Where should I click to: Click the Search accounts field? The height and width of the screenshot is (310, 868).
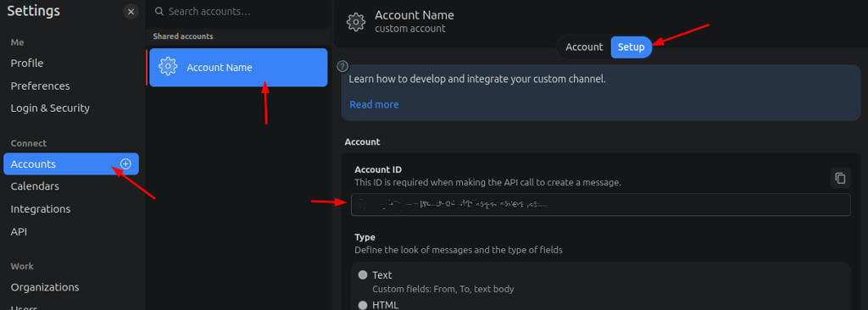[x=238, y=11]
